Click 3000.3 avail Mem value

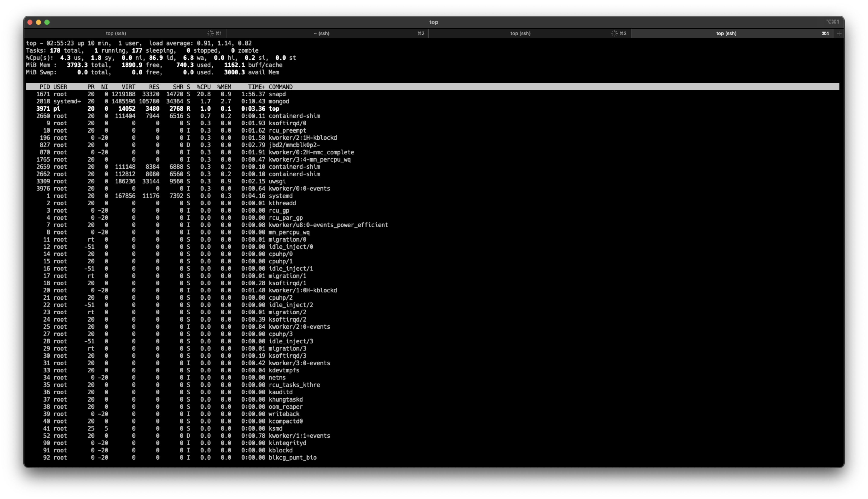[252, 72]
